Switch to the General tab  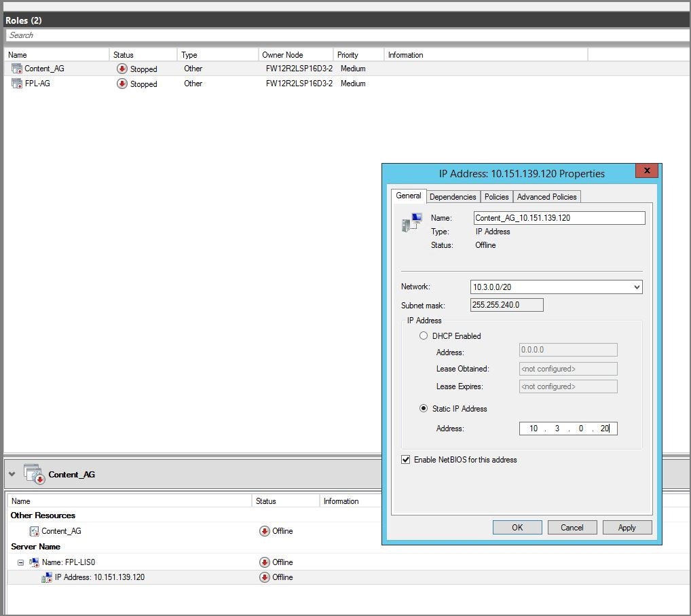409,196
